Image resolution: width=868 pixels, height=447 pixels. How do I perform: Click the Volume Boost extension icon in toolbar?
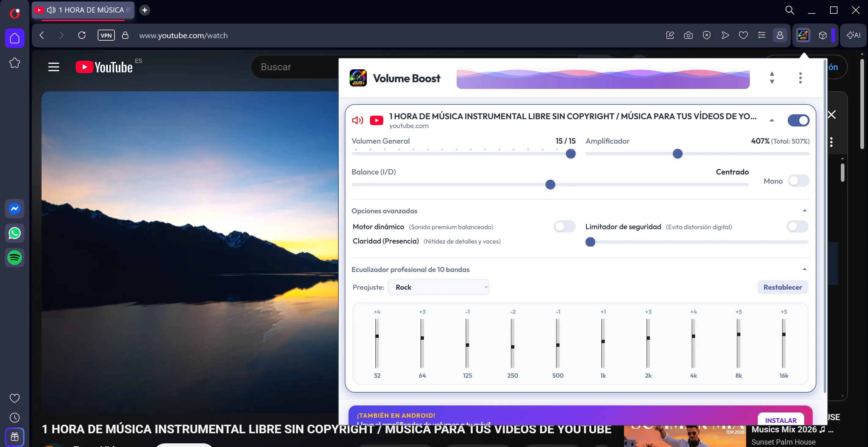pyautogui.click(x=803, y=35)
